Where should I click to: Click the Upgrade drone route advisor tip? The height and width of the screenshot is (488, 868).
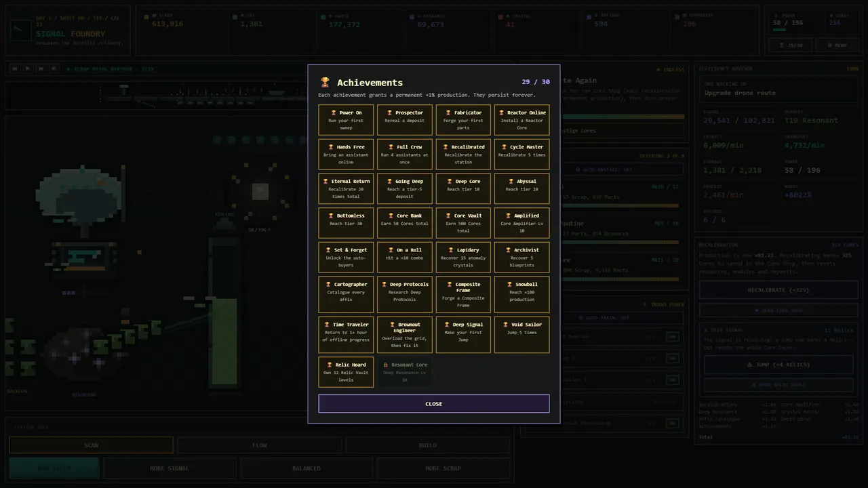(778, 89)
